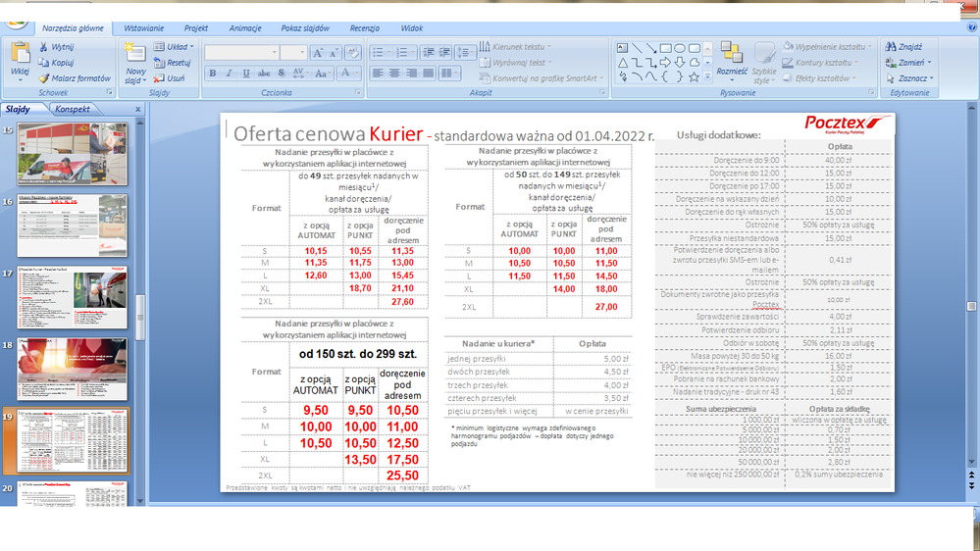Screen dimensions: 980x551
Task: Open the line spacing dropdown
Action: [x=465, y=53]
